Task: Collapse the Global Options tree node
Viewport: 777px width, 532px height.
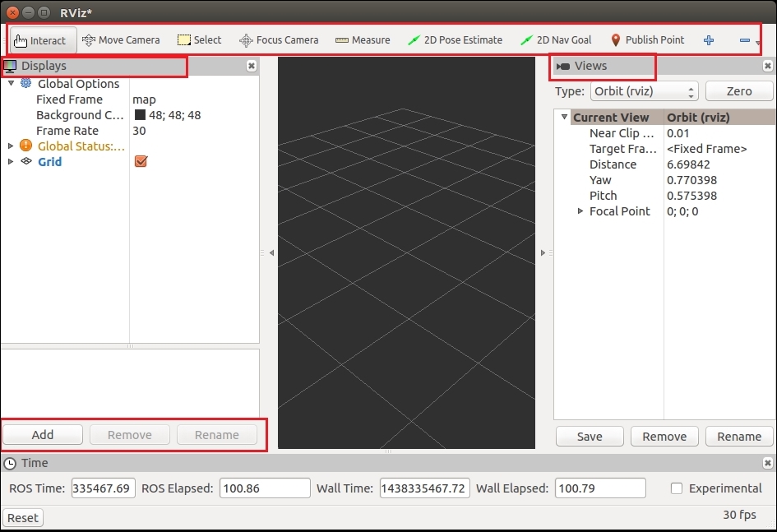Action: pyautogui.click(x=11, y=83)
